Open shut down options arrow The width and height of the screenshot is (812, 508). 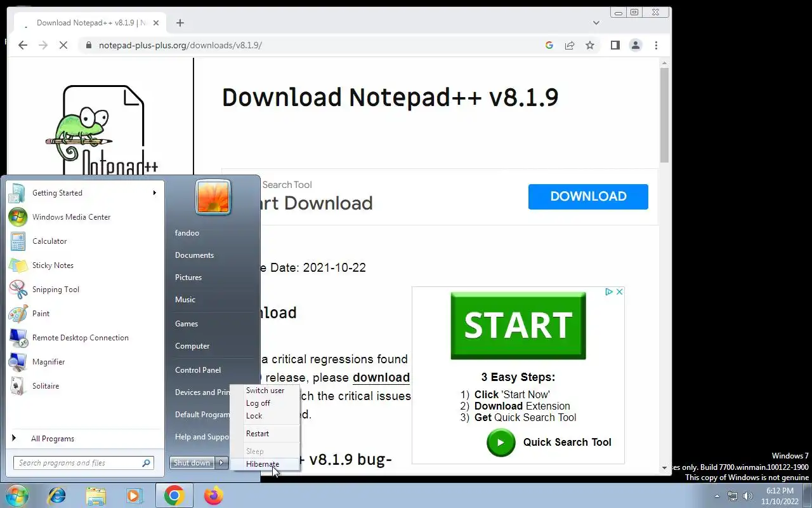221,463
